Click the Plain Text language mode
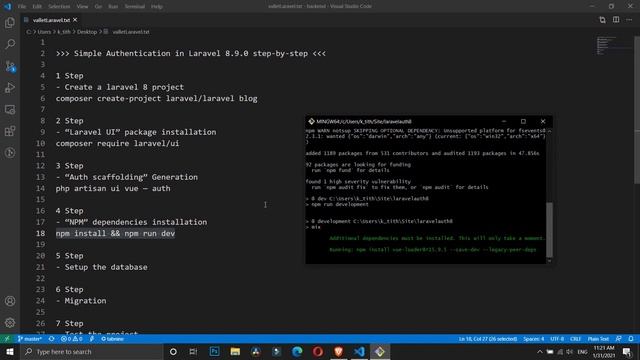 tap(598, 339)
